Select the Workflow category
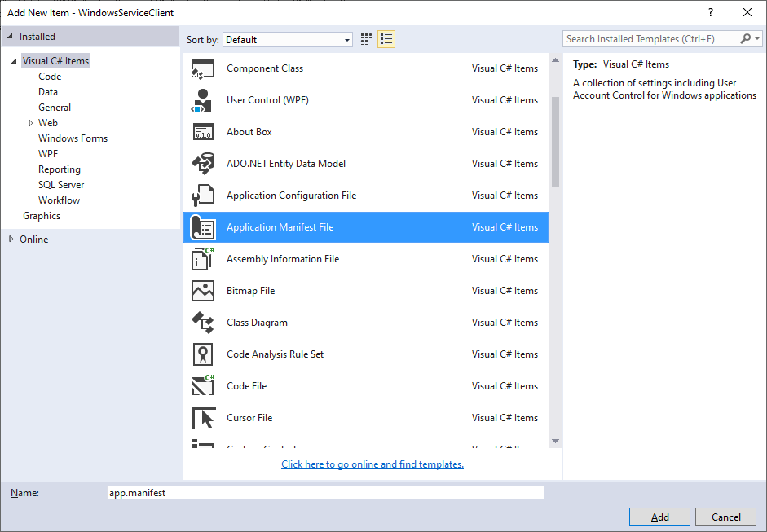767x532 pixels. pos(60,200)
